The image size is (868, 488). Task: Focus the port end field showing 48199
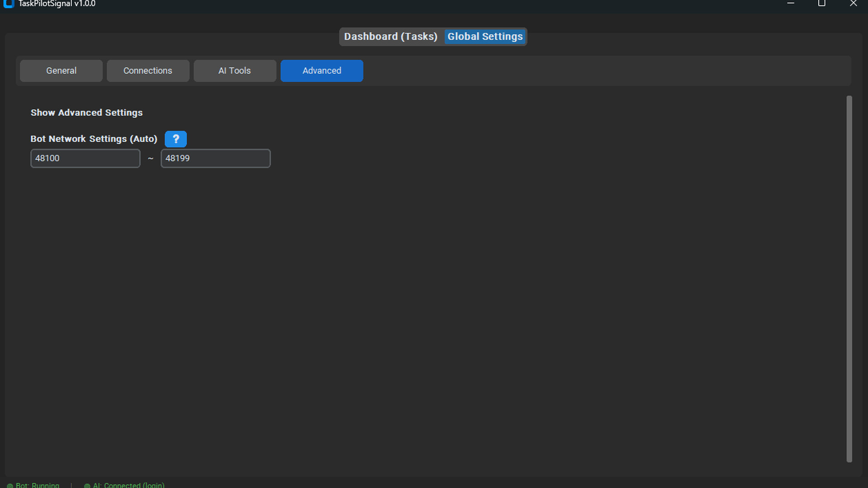pyautogui.click(x=215, y=158)
